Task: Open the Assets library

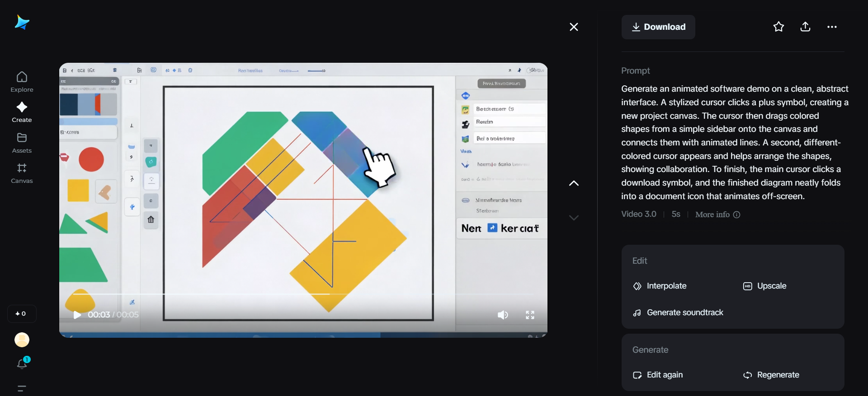Action: click(x=22, y=143)
